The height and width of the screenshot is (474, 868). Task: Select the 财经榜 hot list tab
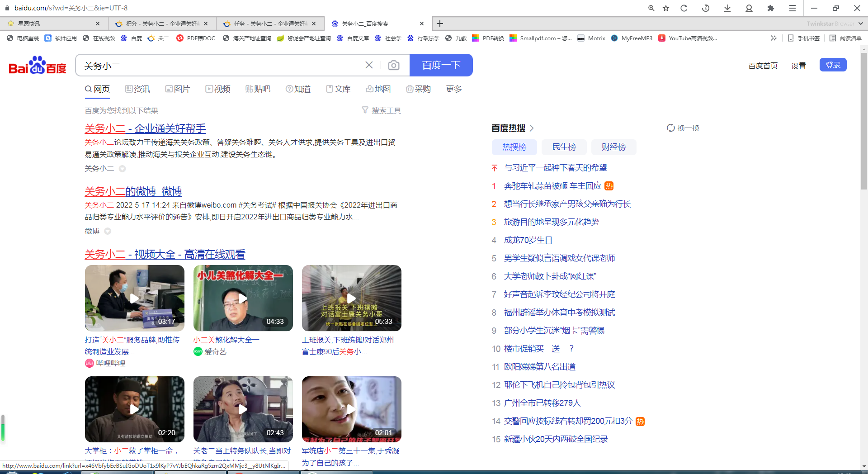coord(614,147)
